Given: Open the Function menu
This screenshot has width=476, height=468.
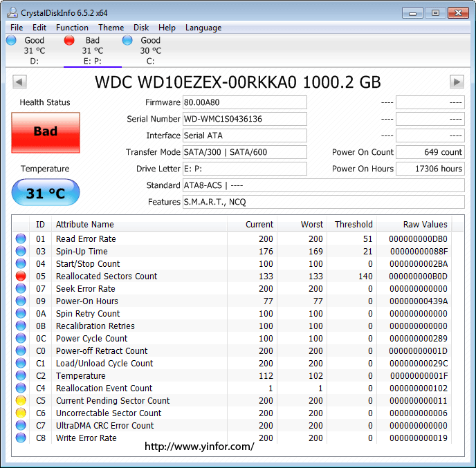Looking at the screenshot, I should click(72, 28).
